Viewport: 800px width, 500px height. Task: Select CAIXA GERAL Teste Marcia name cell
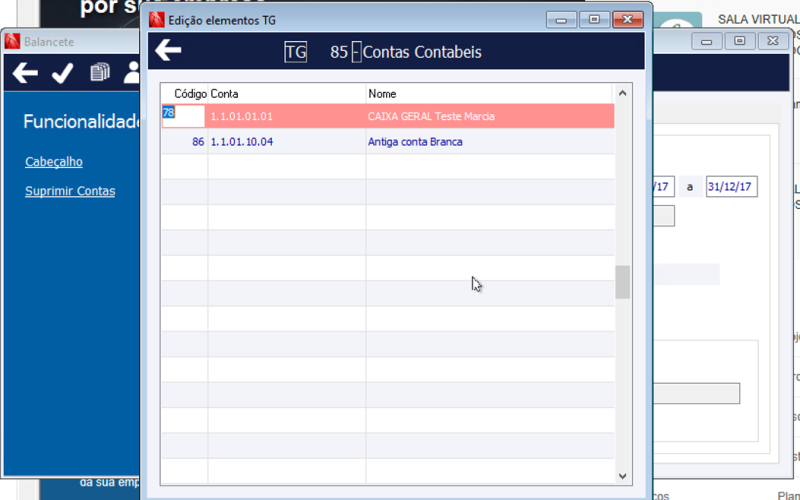(490, 116)
